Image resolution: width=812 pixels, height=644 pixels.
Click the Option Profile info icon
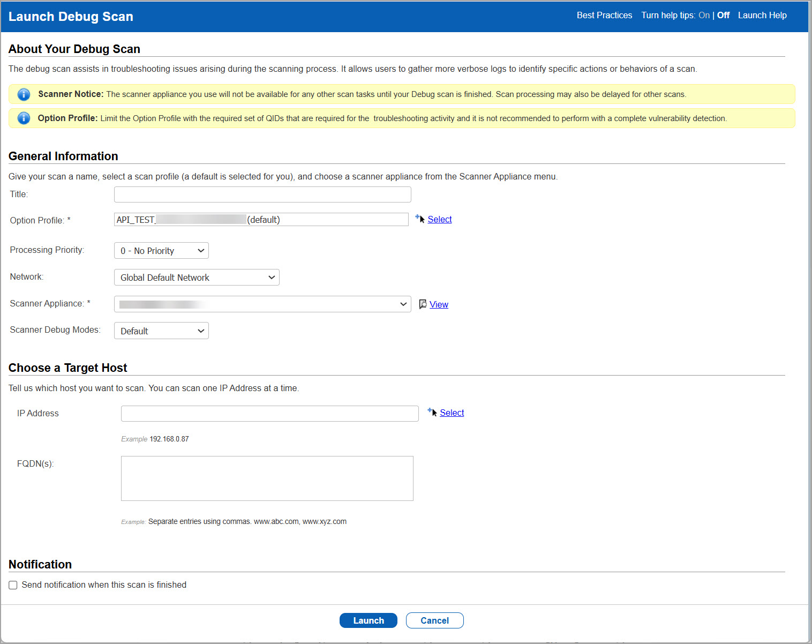coord(24,118)
